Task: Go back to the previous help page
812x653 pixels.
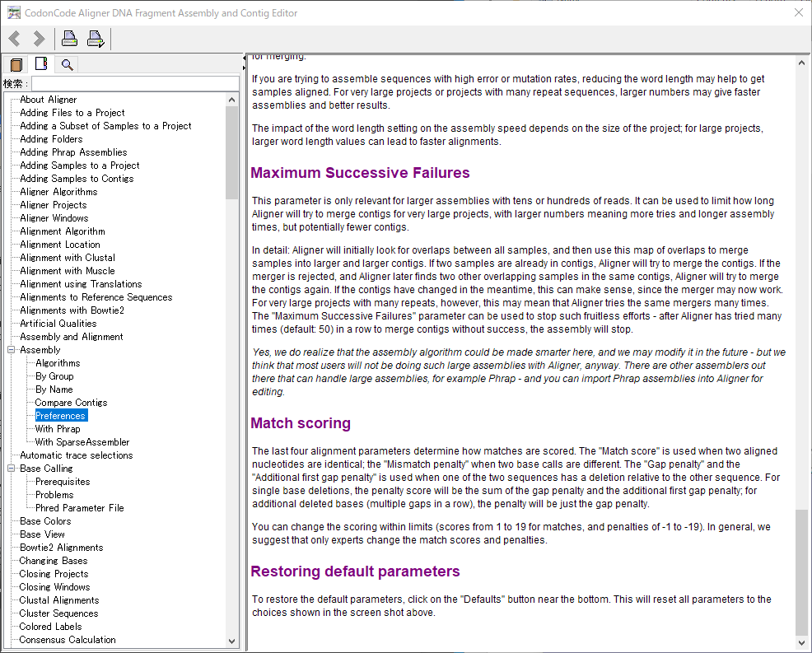Action: click(15, 39)
